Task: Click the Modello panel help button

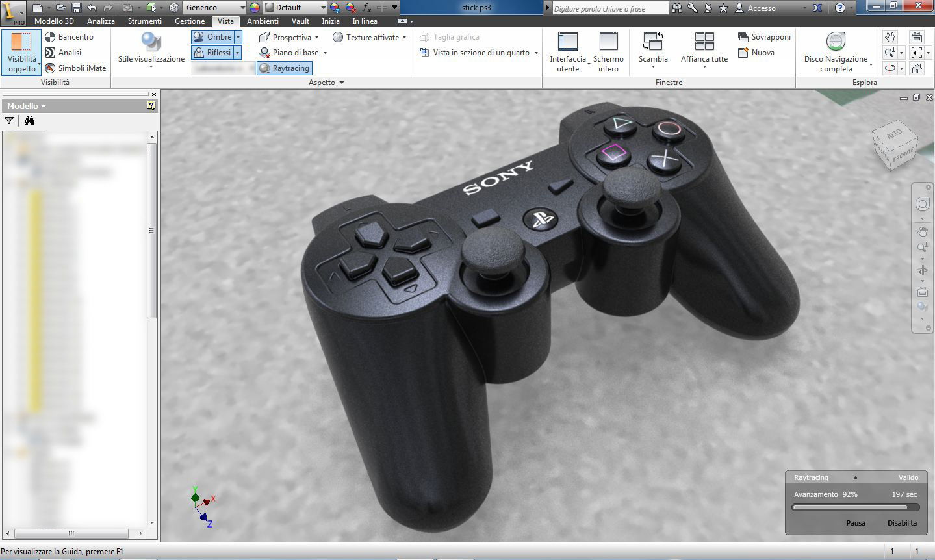Action: click(x=151, y=105)
